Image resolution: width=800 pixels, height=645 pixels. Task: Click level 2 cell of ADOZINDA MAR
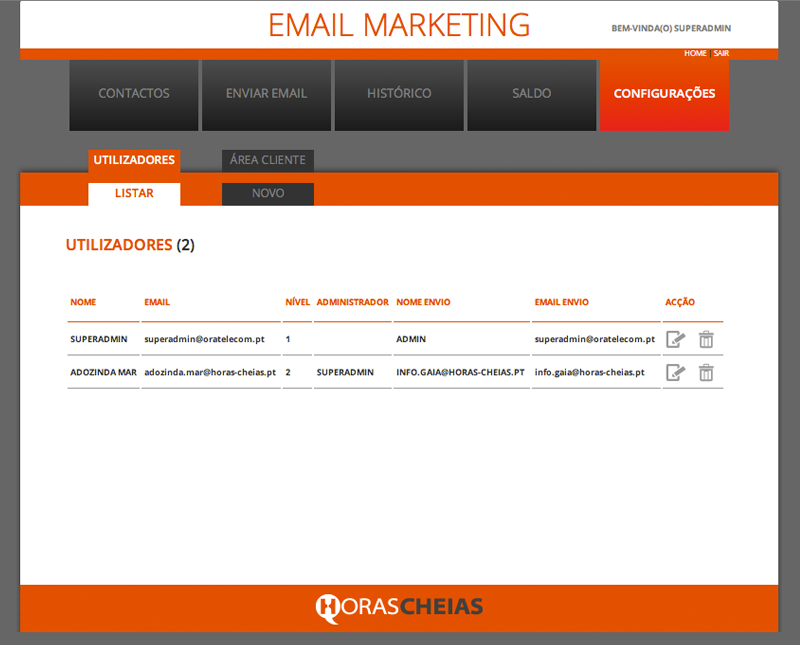click(288, 373)
